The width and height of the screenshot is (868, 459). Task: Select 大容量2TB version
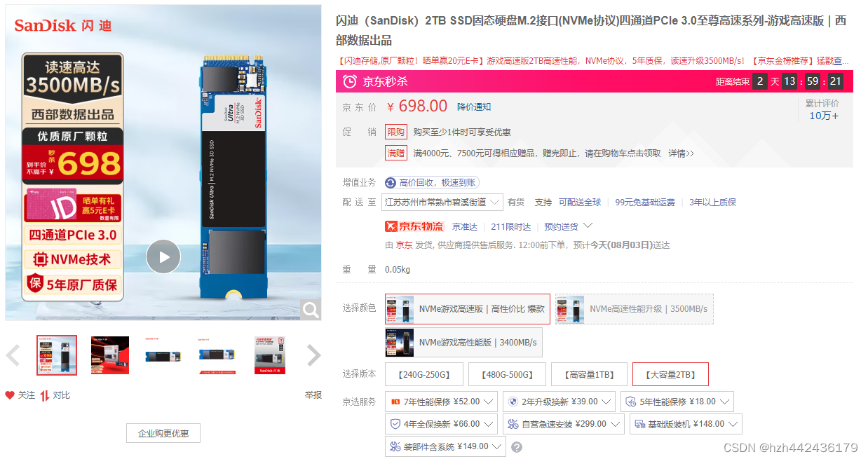(x=670, y=374)
